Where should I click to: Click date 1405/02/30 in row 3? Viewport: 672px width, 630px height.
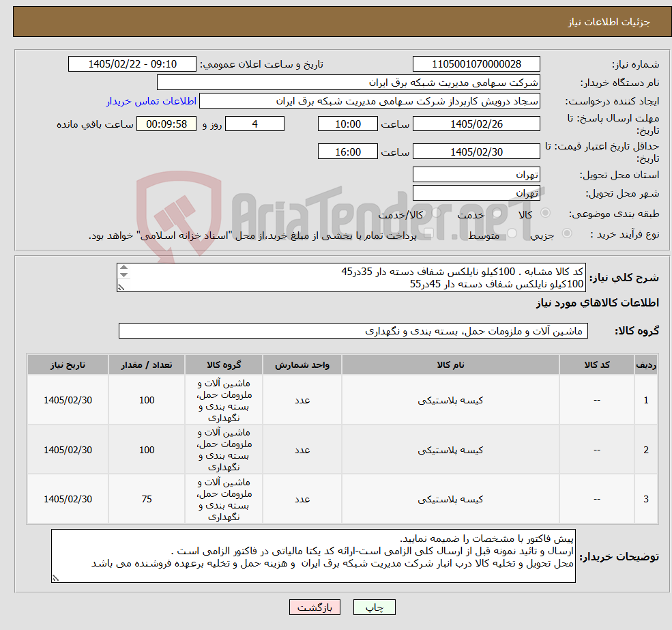coord(68,499)
